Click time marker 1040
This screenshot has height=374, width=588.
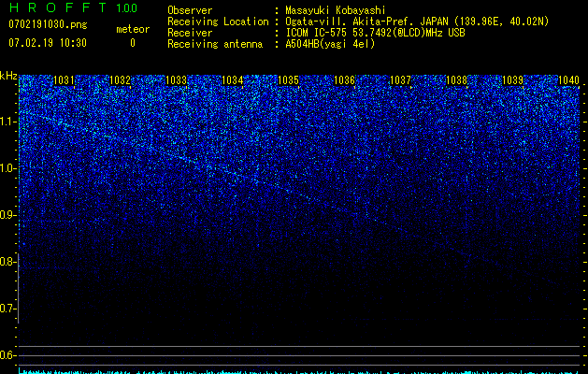(568, 80)
